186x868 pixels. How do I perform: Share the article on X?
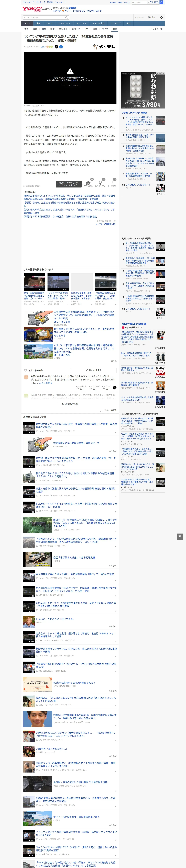(56, 47)
